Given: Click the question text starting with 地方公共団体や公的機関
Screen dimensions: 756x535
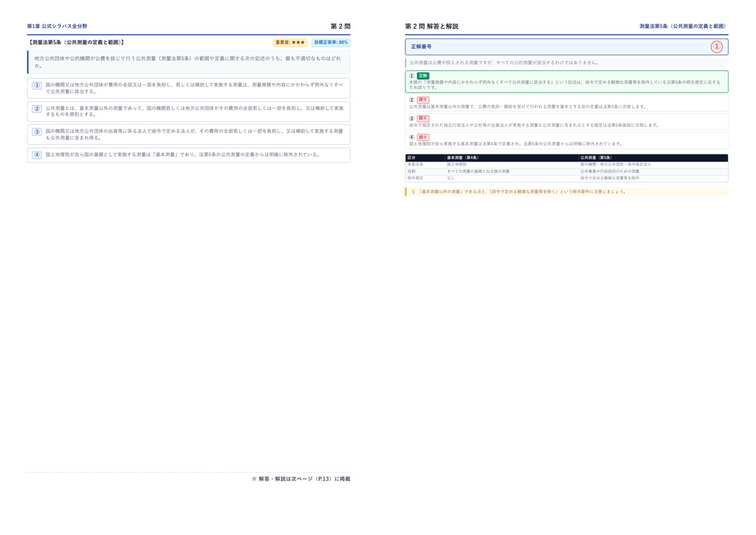Looking at the screenshot, I should (x=188, y=62).
